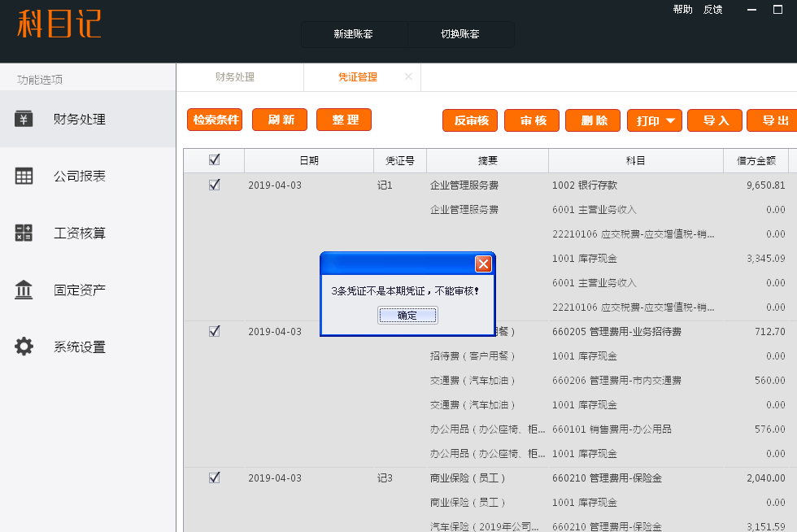Viewport: 797px width, 532px height.
Task: Click the 借方金额 column header
Action: coord(756,161)
